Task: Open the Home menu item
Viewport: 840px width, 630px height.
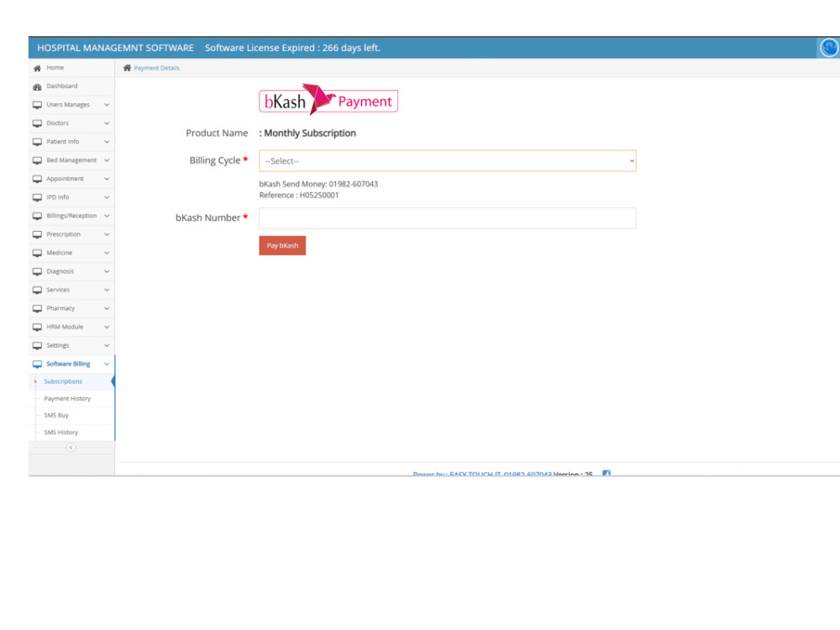Action: pyautogui.click(x=71, y=68)
